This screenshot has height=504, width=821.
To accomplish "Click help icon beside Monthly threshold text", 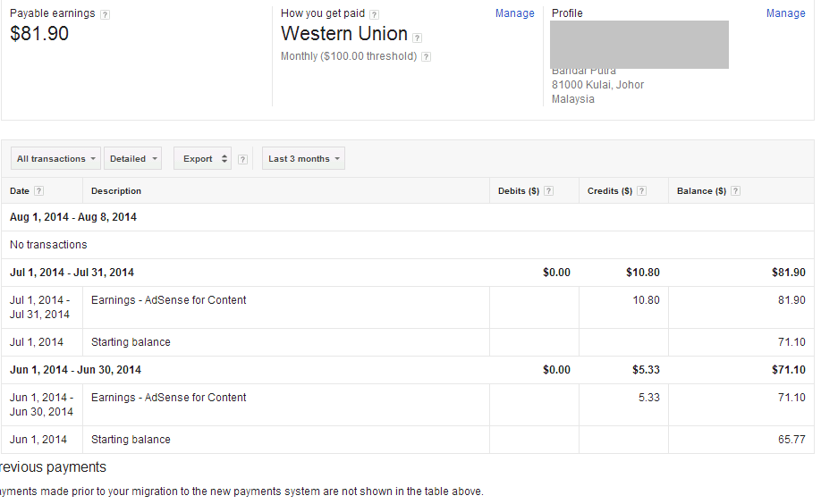I will pyautogui.click(x=426, y=57).
